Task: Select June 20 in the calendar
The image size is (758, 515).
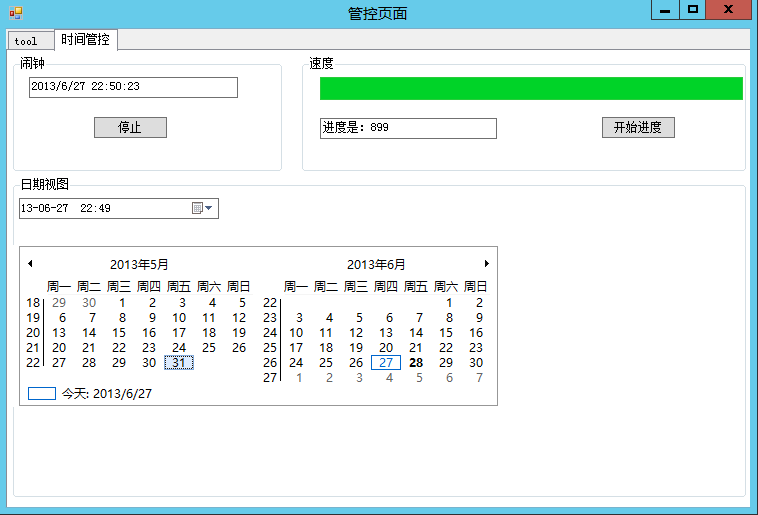Action: click(x=386, y=348)
